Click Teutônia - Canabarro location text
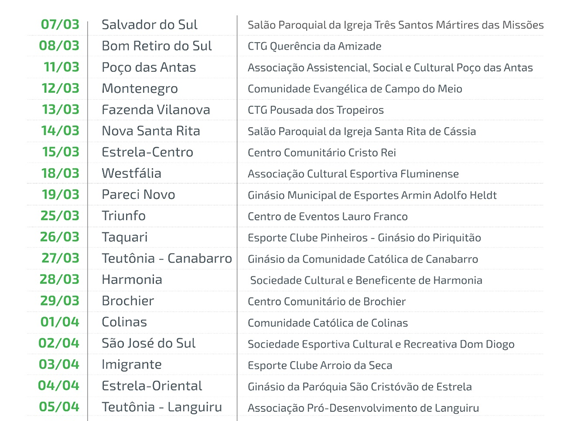Viewport: 567px width, 421px height. coord(167,258)
